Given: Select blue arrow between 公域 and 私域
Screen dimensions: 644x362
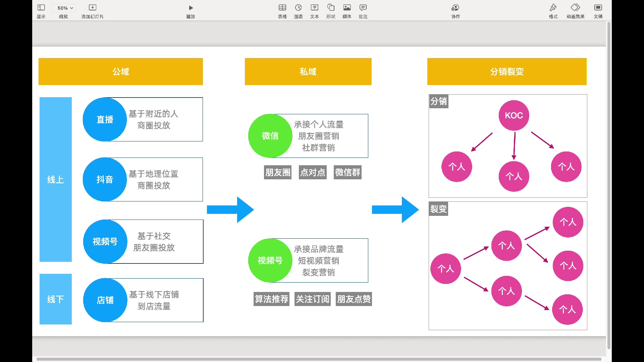Looking at the screenshot, I should pyautogui.click(x=230, y=210).
